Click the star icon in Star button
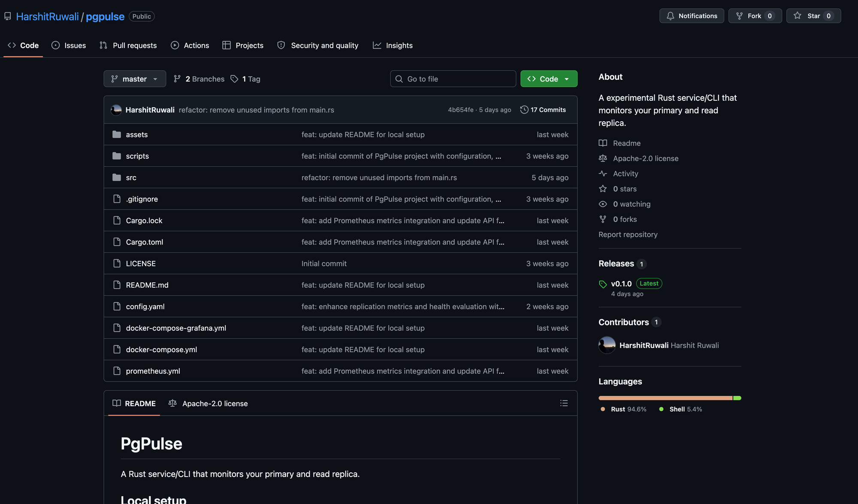Image resolution: width=858 pixels, height=504 pixels. coord(797,16)
